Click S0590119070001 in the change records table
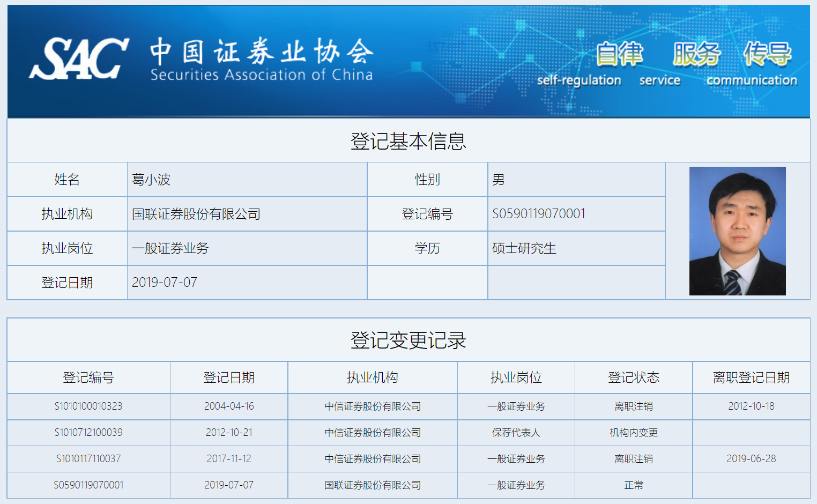Screen dimensions: 817x504 (x=88, y=485)
